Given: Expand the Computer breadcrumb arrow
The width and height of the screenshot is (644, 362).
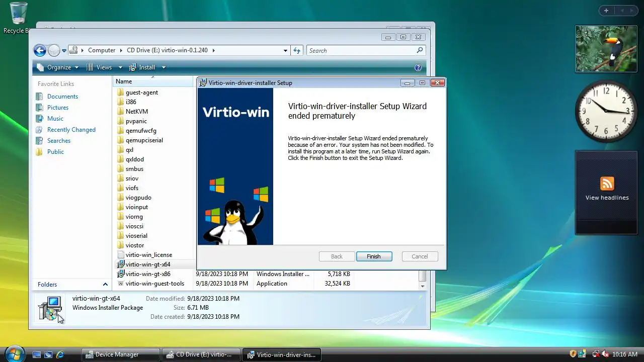Looking at the screenshot, I should click(x=120, y=50).
